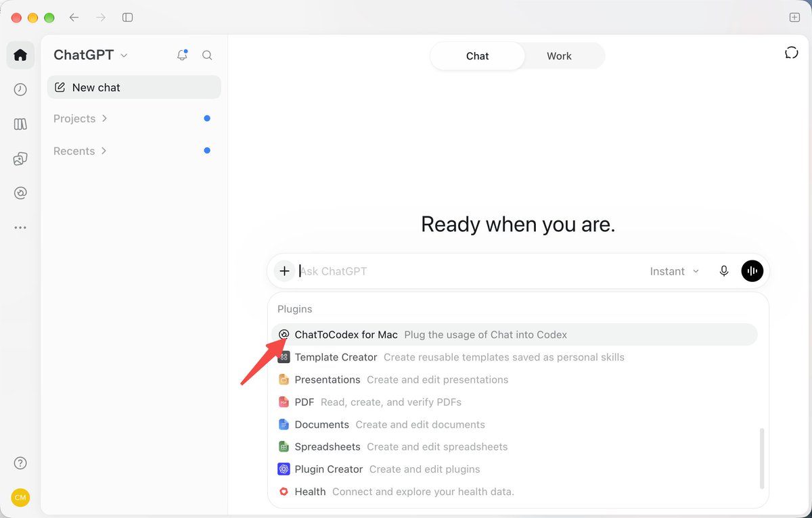812x518 pixels.
Task: Open the help question mark icon
Action: click(20, 463)
